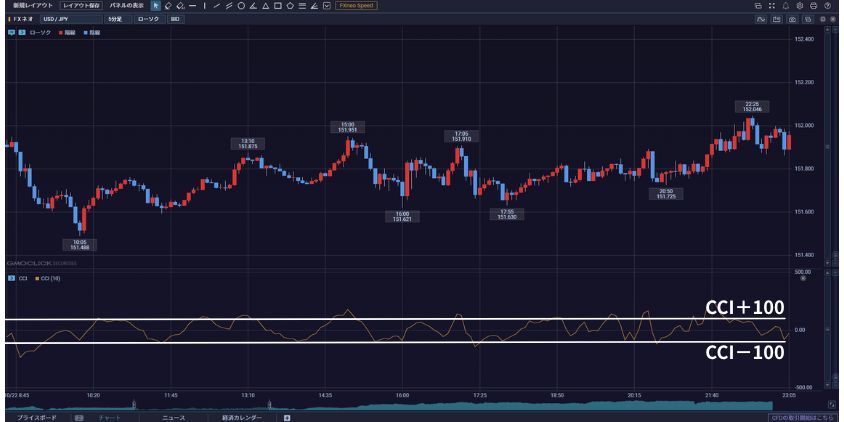
Task: Select the cursor pointer tool
Action: [x=155, y=6]
